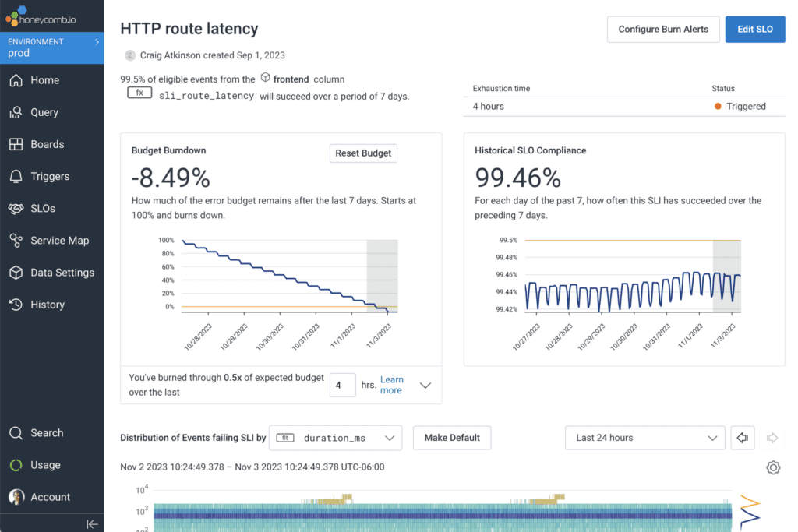Follow the Learn more link
The image size is (798, 532).
pyautogui.click(x=391, y=385)
